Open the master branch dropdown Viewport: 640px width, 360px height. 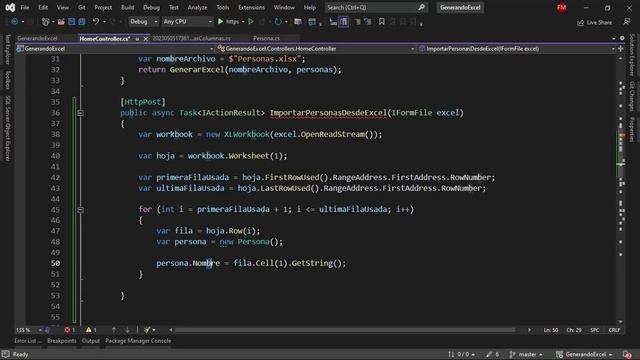pyautogui.click(x=527, y=354)
